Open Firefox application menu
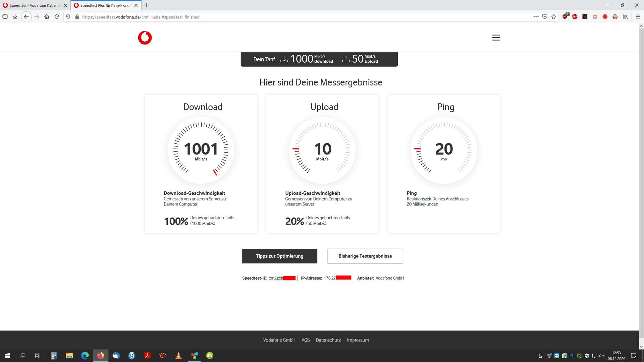The height and width of the screenshot is (362, 644). pos(638,17)
